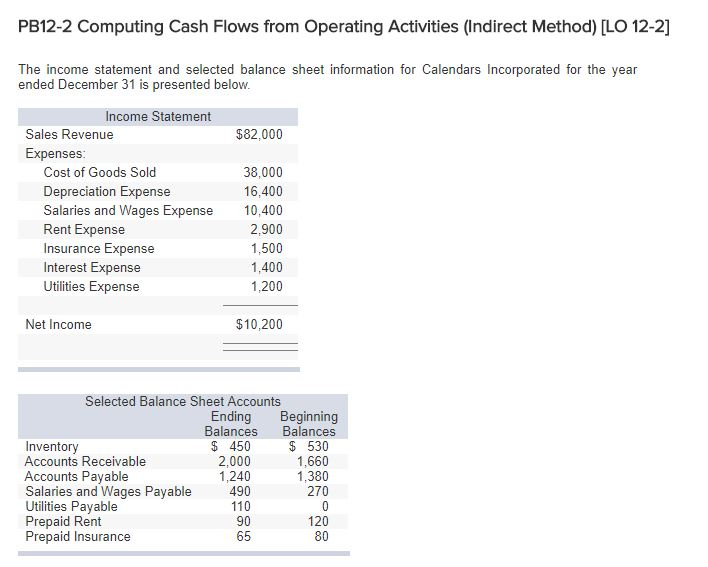Image resolution: width=708 pixels, height=567 pixels.
Task: Select Inventory ending balance $450
Action: click(x=231, y=446)
